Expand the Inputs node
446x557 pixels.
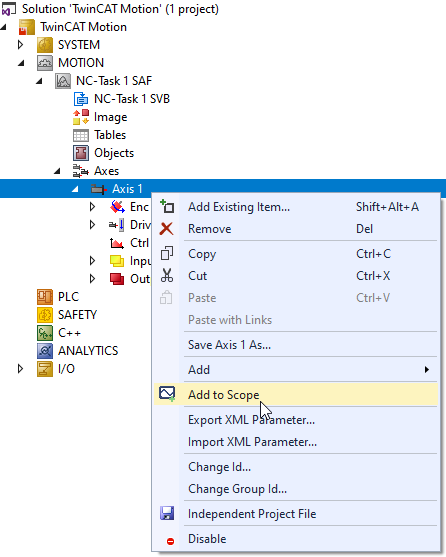coord(92,261)
